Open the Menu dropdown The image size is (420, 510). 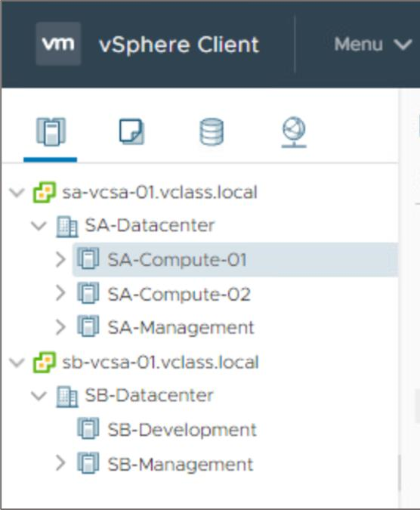[x=373, y=45]
